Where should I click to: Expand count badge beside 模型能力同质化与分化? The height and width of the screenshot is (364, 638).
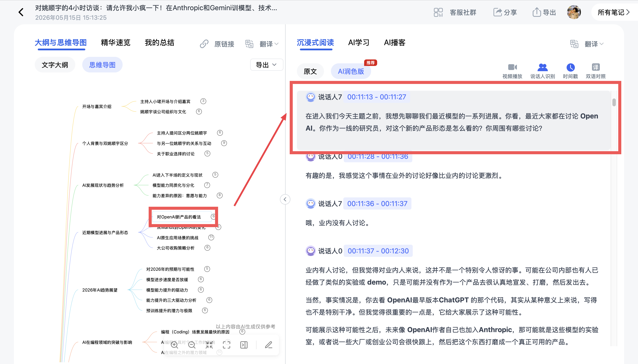pyautogui.click(x=207, y=185)
